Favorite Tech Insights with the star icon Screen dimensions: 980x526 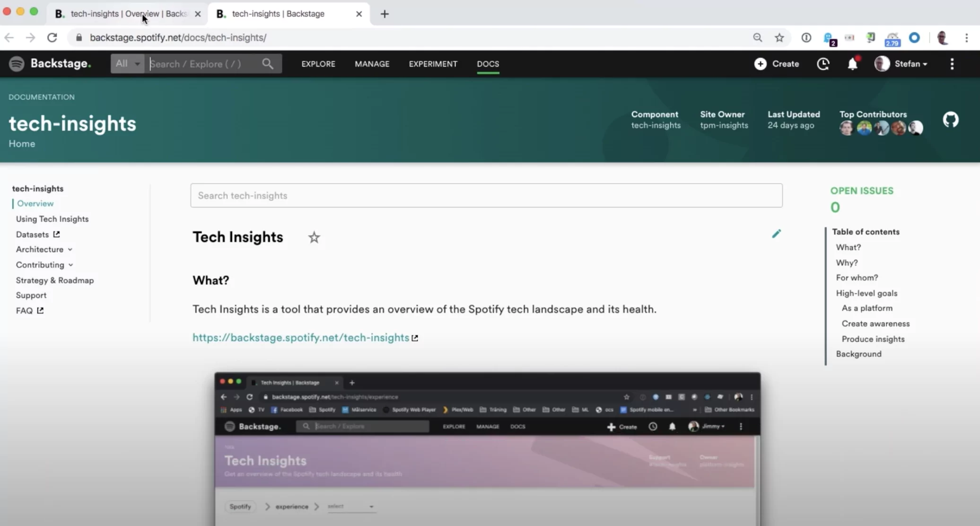(x=314, y=237)
